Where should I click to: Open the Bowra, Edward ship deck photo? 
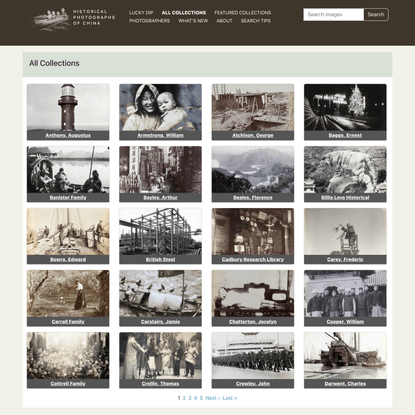click(x=68, y=232)
